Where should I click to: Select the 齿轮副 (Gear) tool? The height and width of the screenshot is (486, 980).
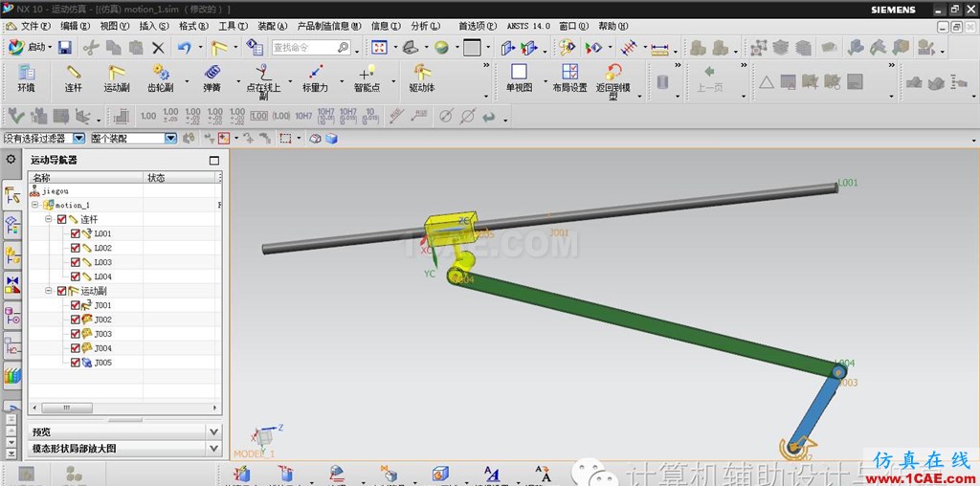161,78
